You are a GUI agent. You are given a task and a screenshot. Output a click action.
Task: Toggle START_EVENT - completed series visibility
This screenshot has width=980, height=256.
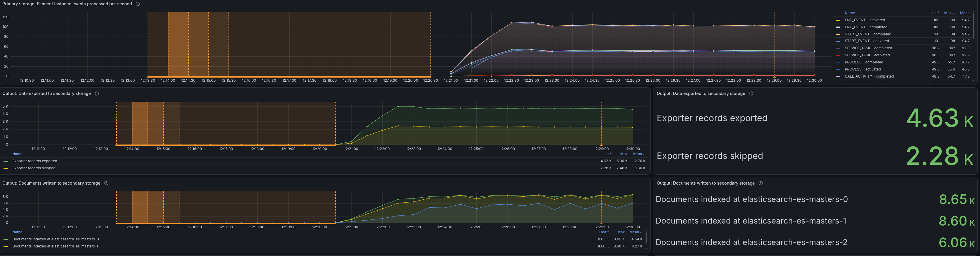pyautogui.click(x=868, y=34)
